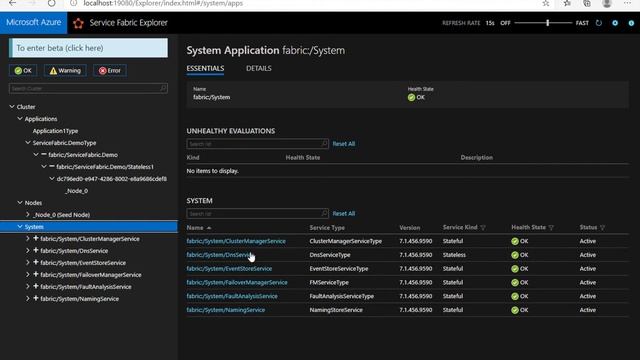This screenshot has height=360, width=640.
Task: Open fabric:/System/EventStoreService link in table
Action: (x=229, y=269)
